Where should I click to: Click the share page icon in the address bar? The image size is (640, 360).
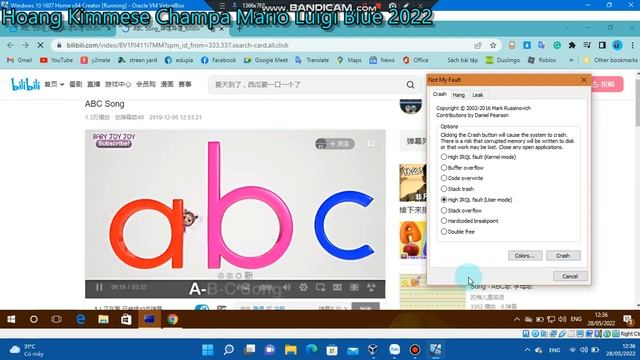pyautogui.click(x=478, y=45)
